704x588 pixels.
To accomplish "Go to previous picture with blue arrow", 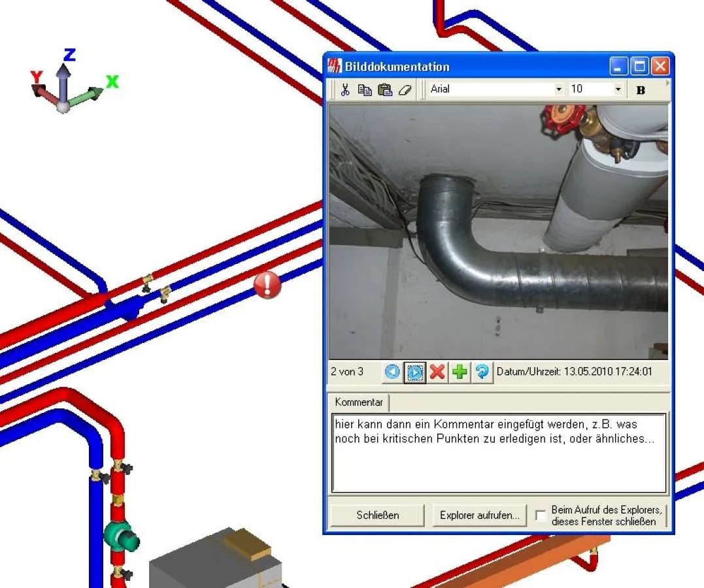I will [392, 372].
